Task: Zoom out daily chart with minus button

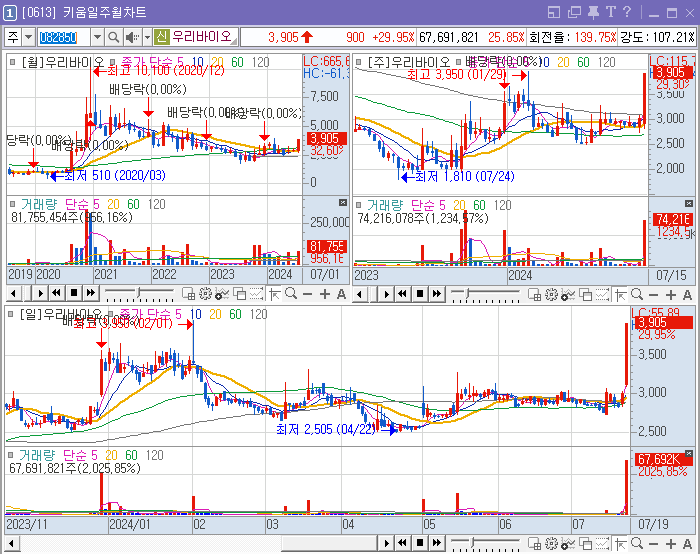Action: click(x=654, y=544)
